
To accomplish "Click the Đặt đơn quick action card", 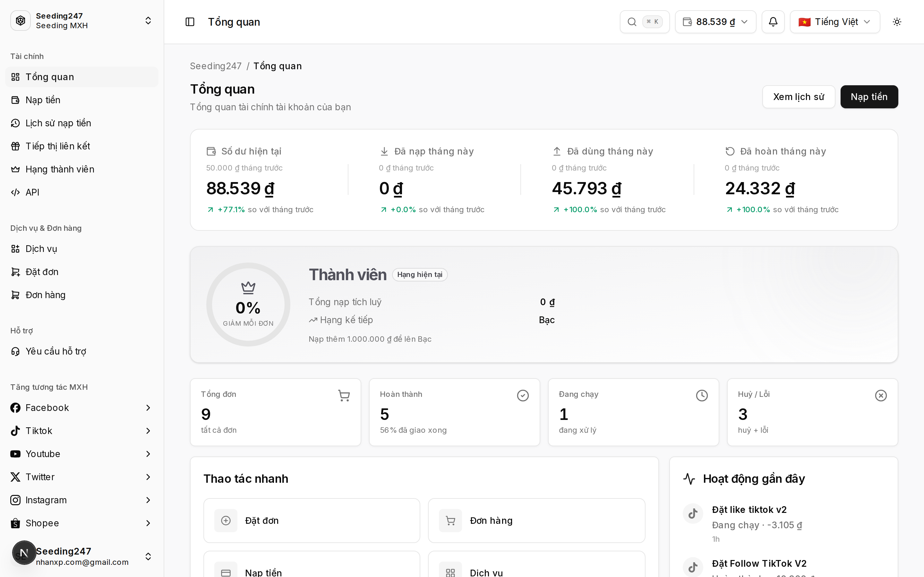I will click(x=312, y=521).
